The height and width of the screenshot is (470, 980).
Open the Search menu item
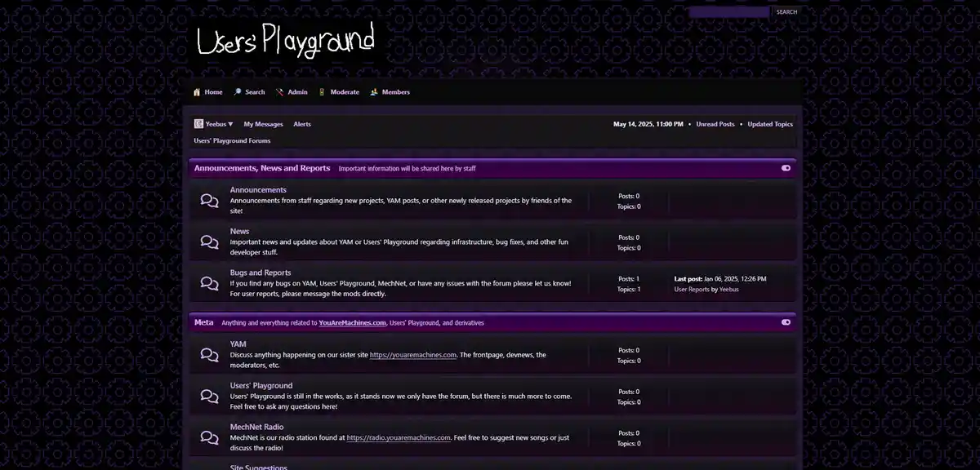tap(255, 92)
